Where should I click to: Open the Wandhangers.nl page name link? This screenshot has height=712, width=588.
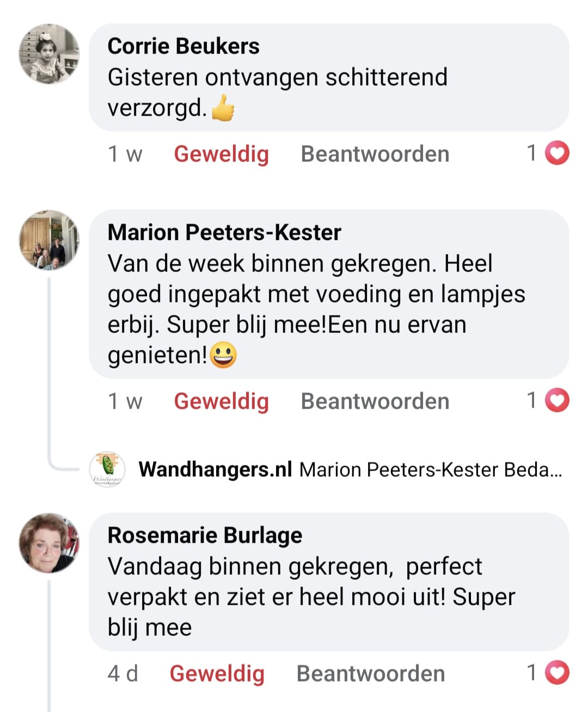[x=215, y=469]
